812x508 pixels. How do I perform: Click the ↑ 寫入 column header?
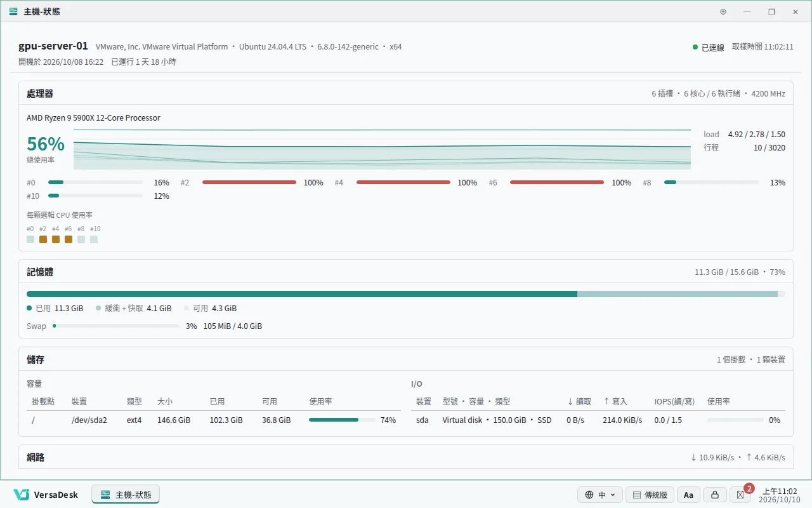[x=615, y=401]
